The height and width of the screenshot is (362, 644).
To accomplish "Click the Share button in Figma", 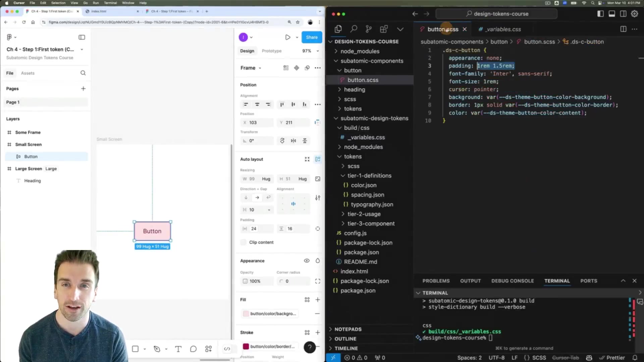I will point(312,37).
